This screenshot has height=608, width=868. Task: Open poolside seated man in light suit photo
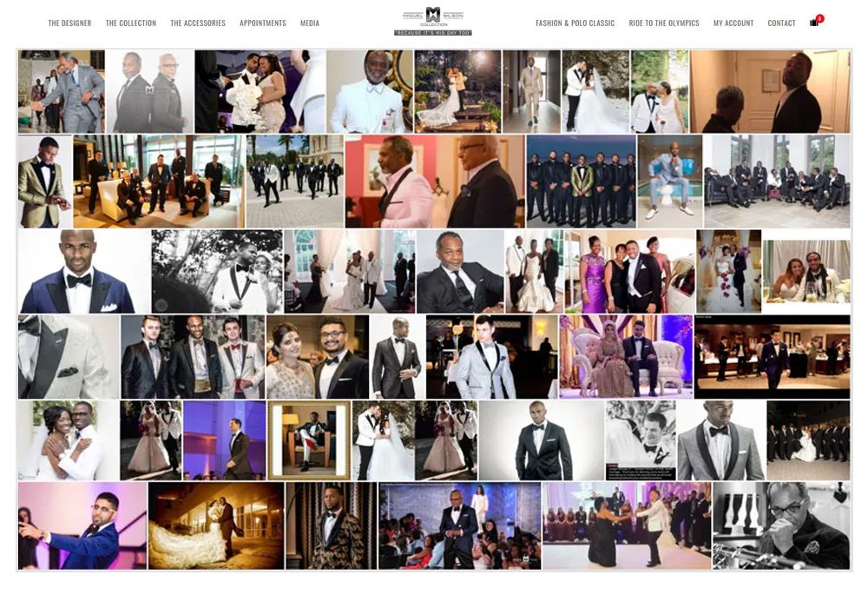669,182
